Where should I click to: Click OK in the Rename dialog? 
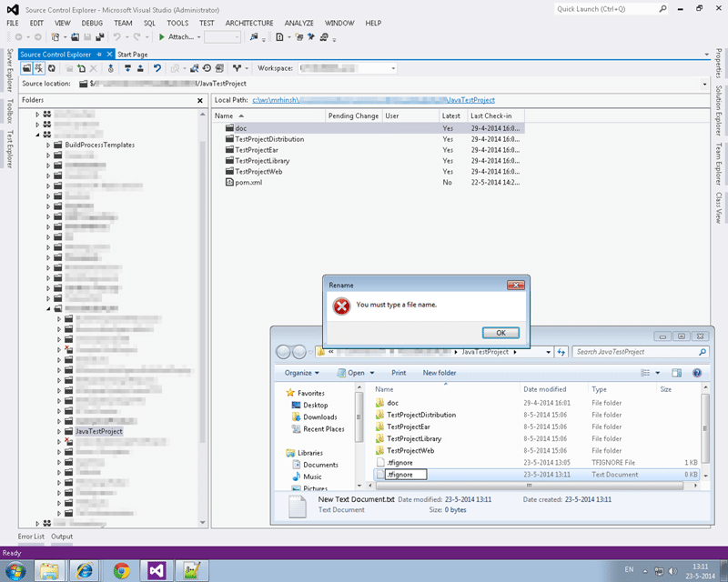click(x=500, y=333)
